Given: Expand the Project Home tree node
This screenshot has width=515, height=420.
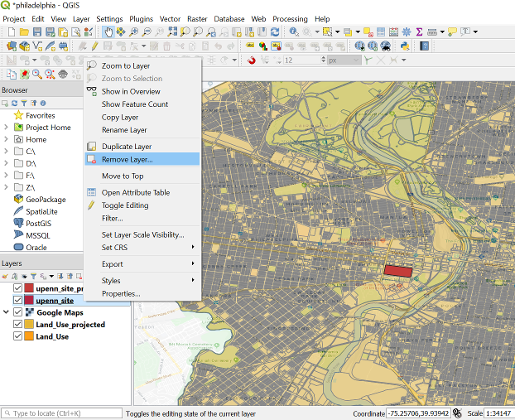Looking at the screenshot, I should [7, 128].
